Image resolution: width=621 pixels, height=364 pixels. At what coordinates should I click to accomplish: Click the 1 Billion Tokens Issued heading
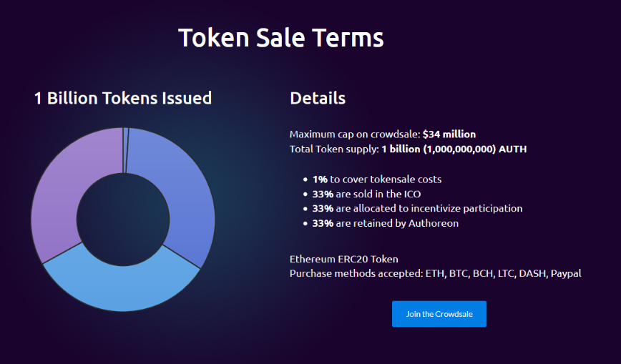pos(123,98)
